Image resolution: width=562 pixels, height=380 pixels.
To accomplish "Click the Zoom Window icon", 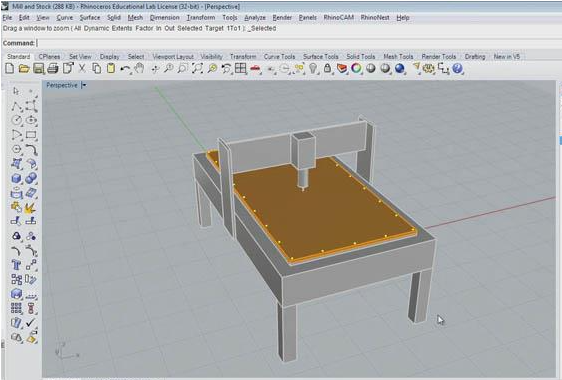I will tap(183, 68).
